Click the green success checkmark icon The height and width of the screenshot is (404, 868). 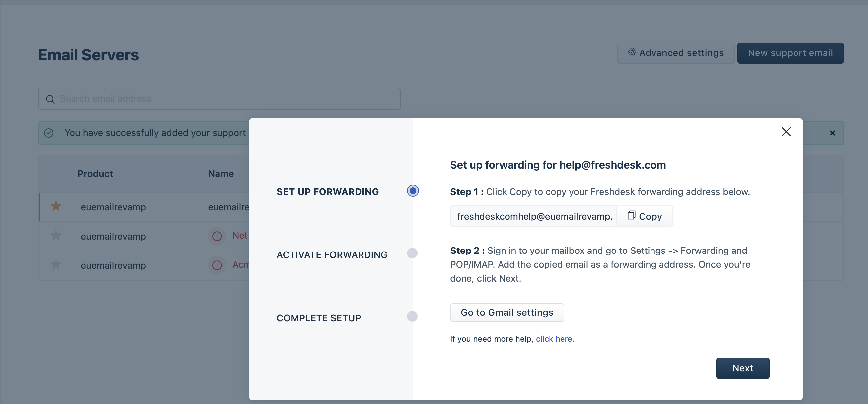(x=49, y=133)
